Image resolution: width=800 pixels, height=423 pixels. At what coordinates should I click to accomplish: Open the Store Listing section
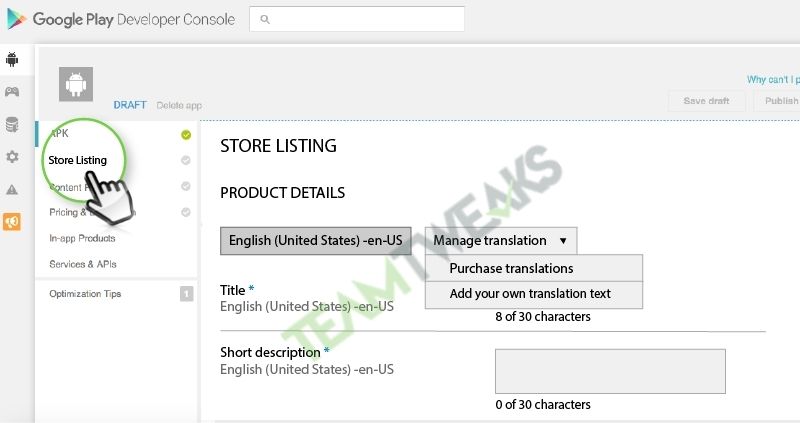tap(78, 160)
